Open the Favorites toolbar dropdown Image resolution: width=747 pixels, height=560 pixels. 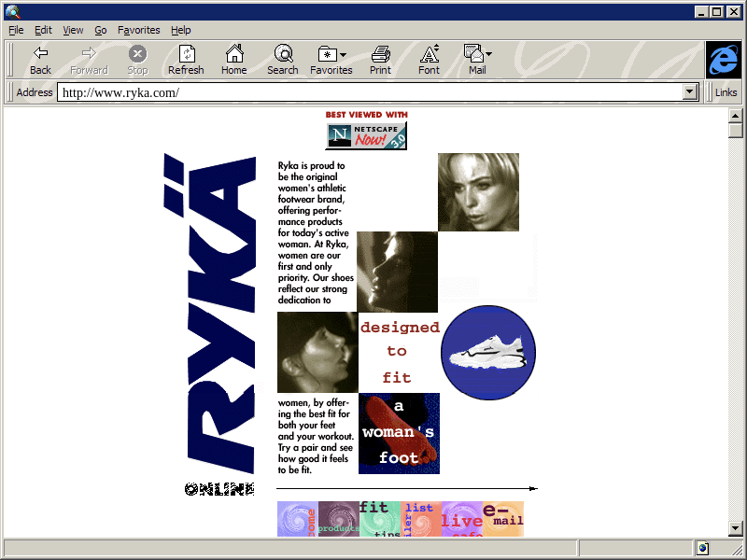pos(331,60)
